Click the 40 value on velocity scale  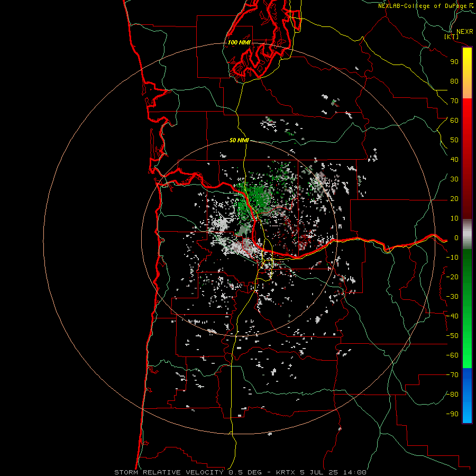454,160
